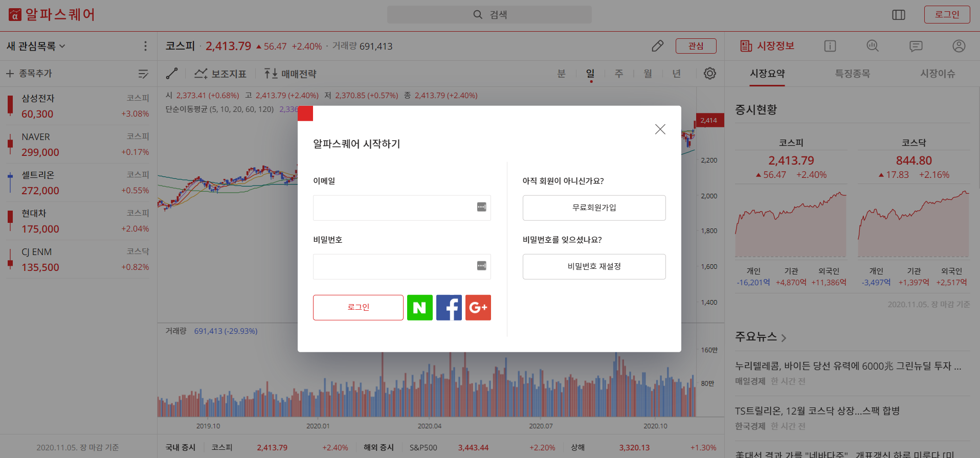Click 상해 index in bottom ticker
980x458 pixels.
click(578, 447)
